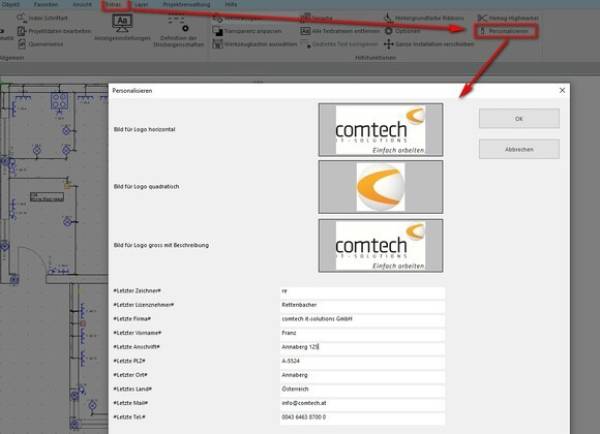Click the Letzter Vorname field with Franz
Image resolution: width=600 pixels, height=434 pixels.
(362, 333)
